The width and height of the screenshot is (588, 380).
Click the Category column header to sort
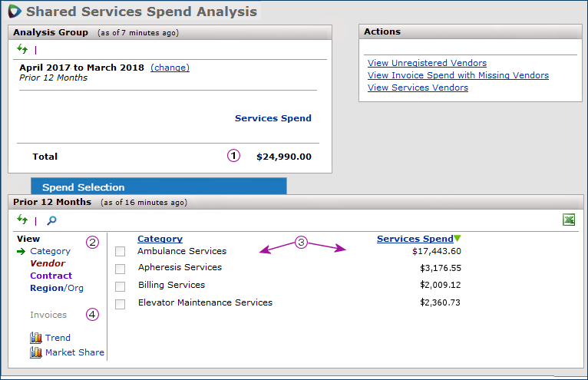160,239
